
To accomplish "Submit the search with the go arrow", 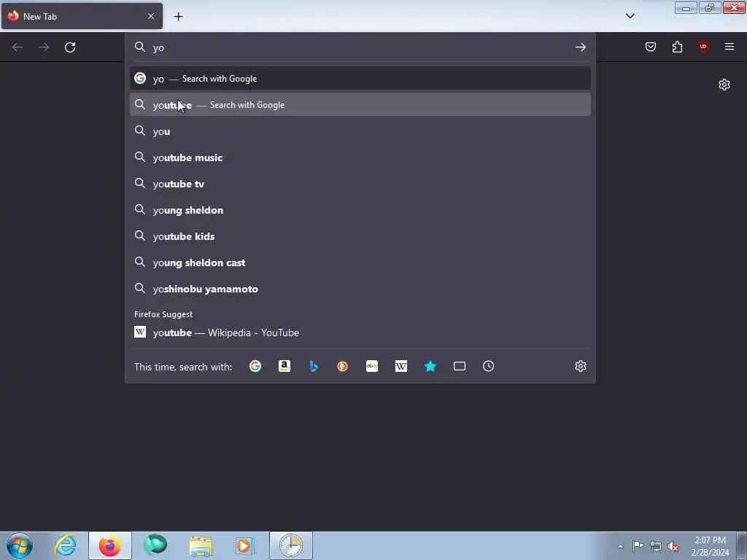I will [x=580, y=47].
